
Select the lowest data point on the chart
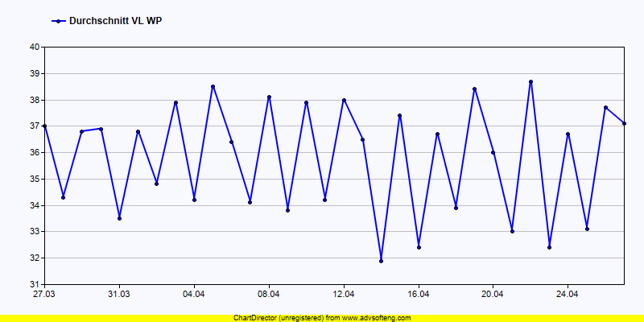(x=381, y=261)
